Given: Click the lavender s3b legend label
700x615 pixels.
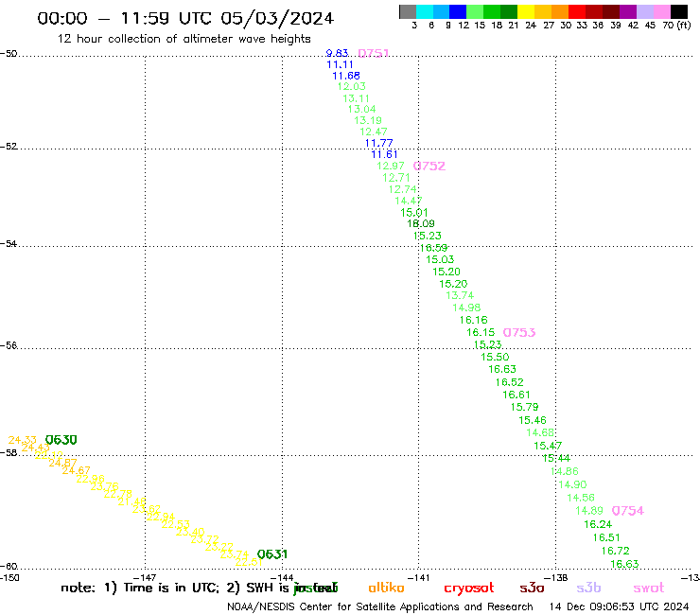Looking at the screenshot, I should click(x=588, y=588).
